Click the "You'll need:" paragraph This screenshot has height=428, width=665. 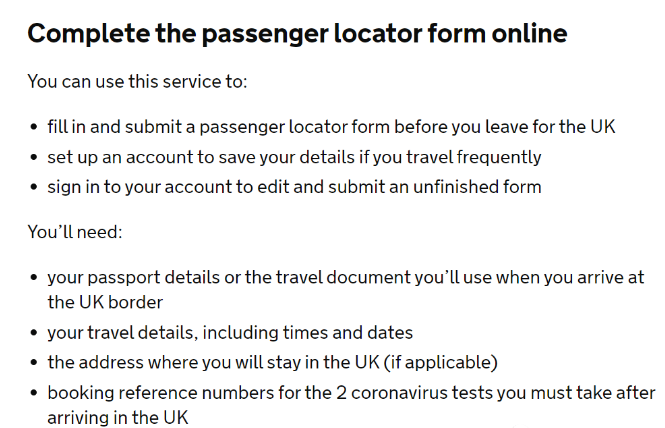pyautogui.click(x=75, y=232)
